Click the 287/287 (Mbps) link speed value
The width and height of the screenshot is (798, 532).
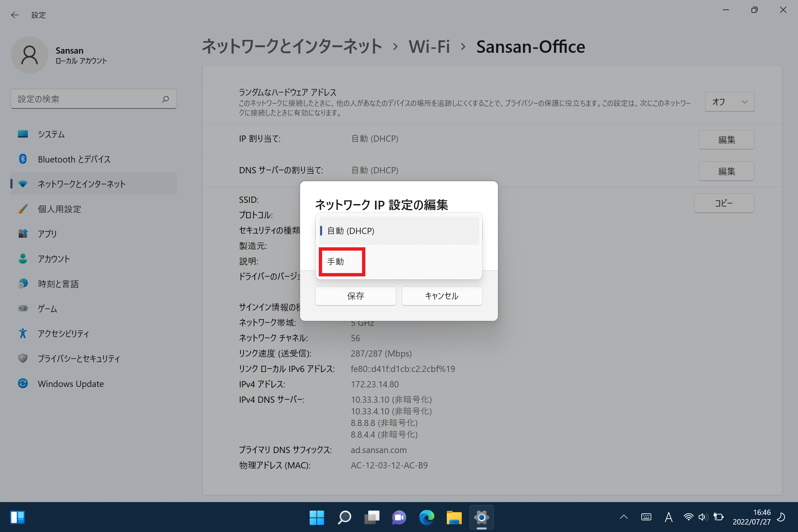click(381, 354)
